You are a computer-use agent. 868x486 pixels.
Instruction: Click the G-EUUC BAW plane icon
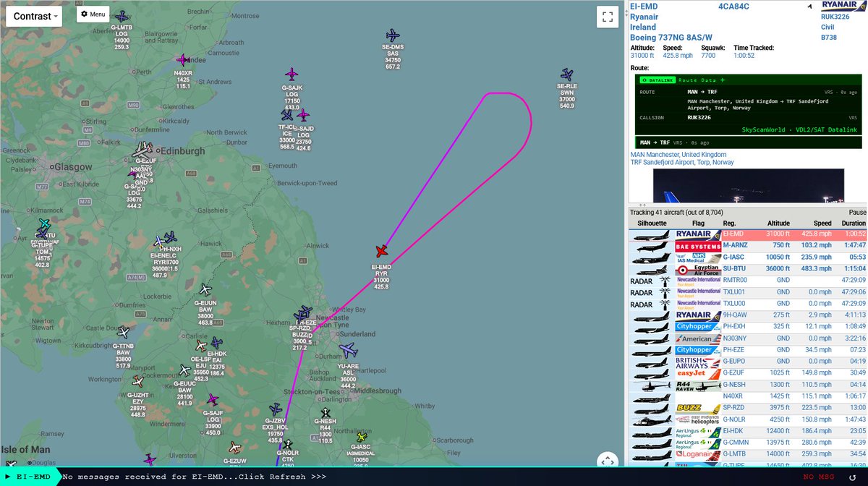pyautogui.click(x=185, y=370)
